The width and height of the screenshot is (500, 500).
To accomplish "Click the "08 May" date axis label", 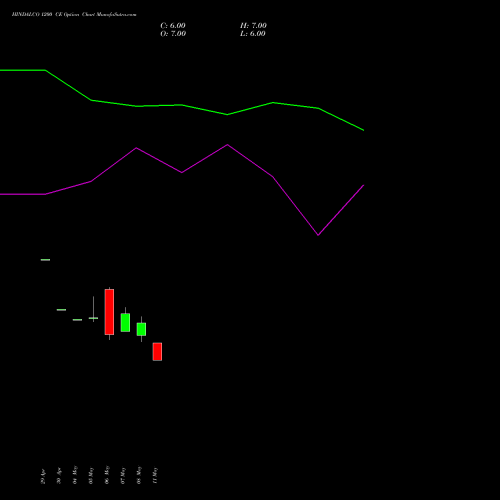I will (x=139, y=475).
